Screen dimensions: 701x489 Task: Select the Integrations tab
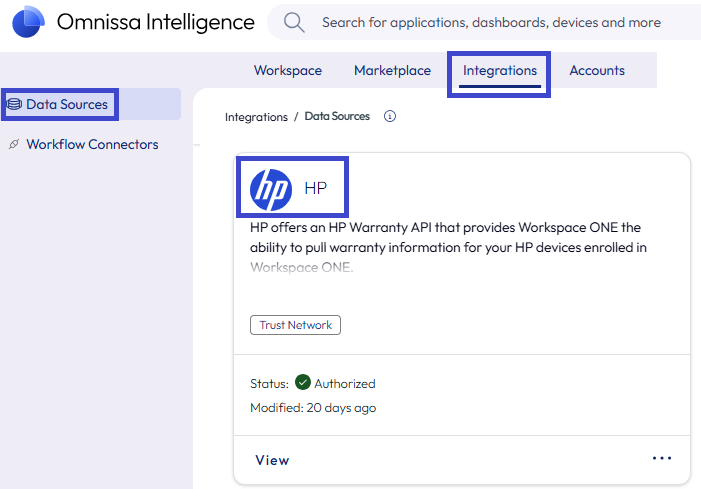pos(500,70)
